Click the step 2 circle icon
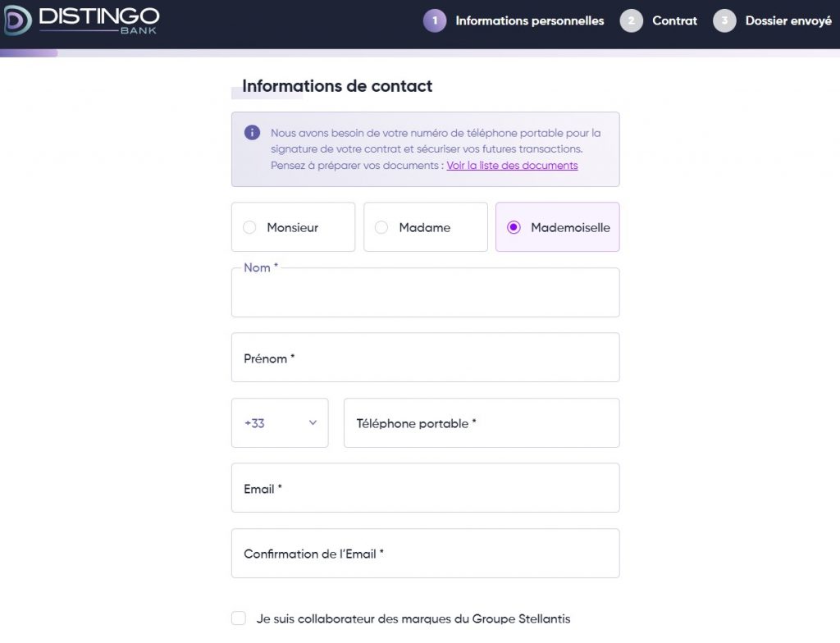 tap(631, 21)
